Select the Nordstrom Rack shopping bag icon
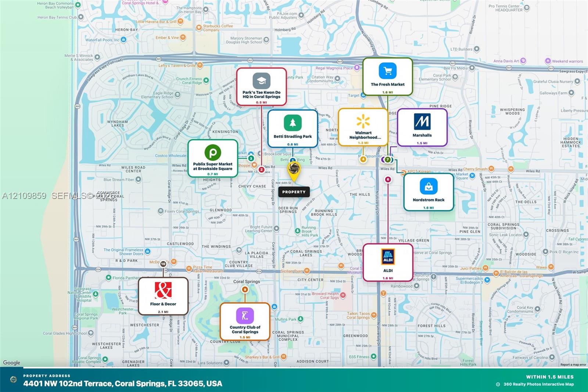Screen dimensions: 588x392 pos(429,187)
